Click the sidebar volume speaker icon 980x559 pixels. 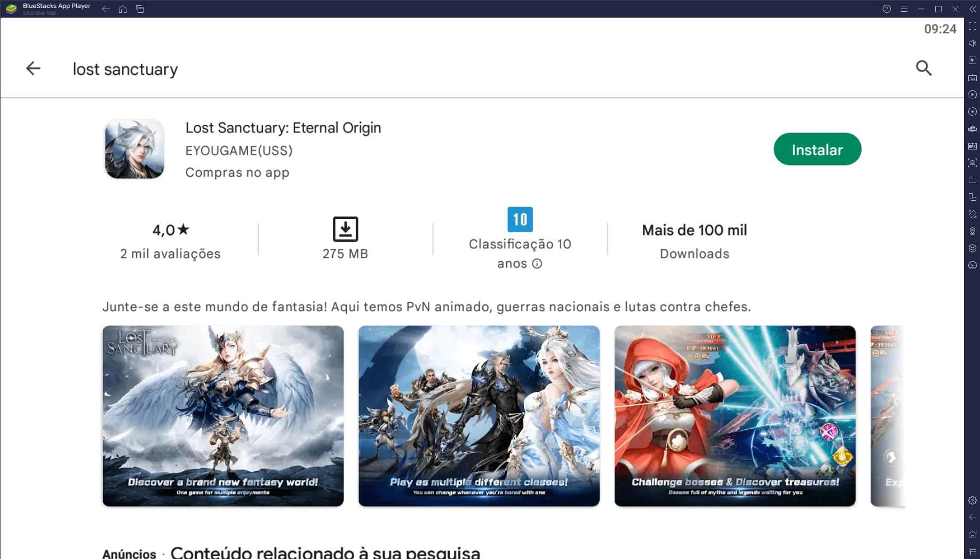(973, 43)
